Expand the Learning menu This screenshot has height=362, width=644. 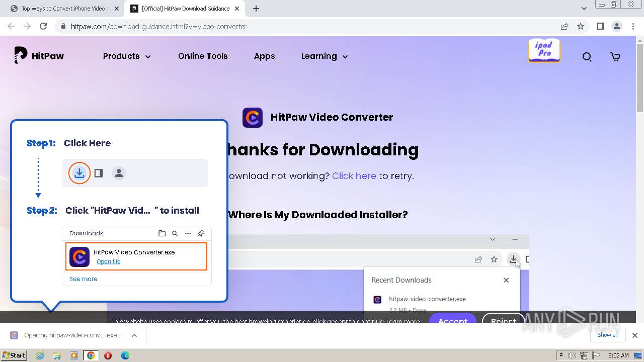pyautogui.click(x=325, y=56)
